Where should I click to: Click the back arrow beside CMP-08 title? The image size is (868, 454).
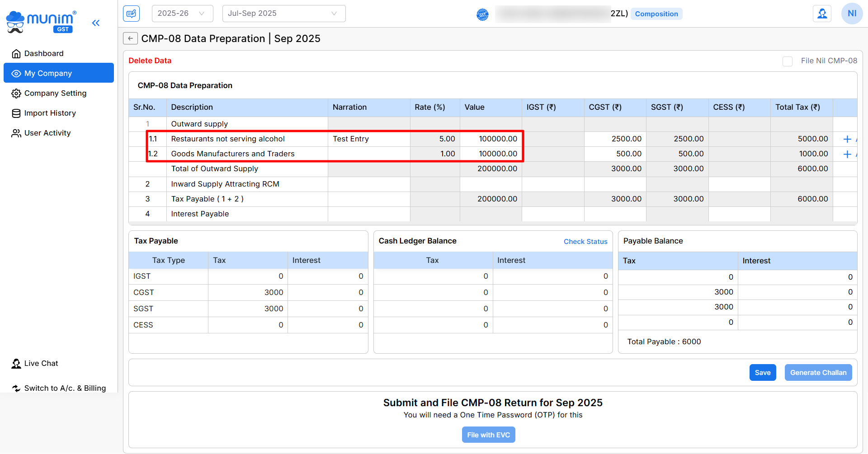point(130,38)
